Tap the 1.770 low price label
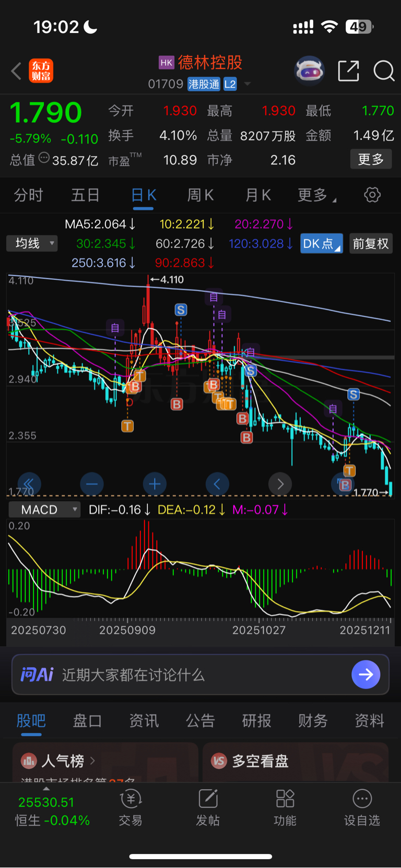The image size is (401, 868). 371,492
